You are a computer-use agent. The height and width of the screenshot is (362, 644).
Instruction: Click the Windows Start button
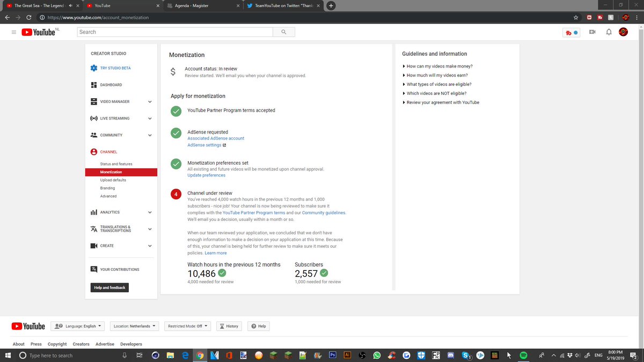(8, 355)
